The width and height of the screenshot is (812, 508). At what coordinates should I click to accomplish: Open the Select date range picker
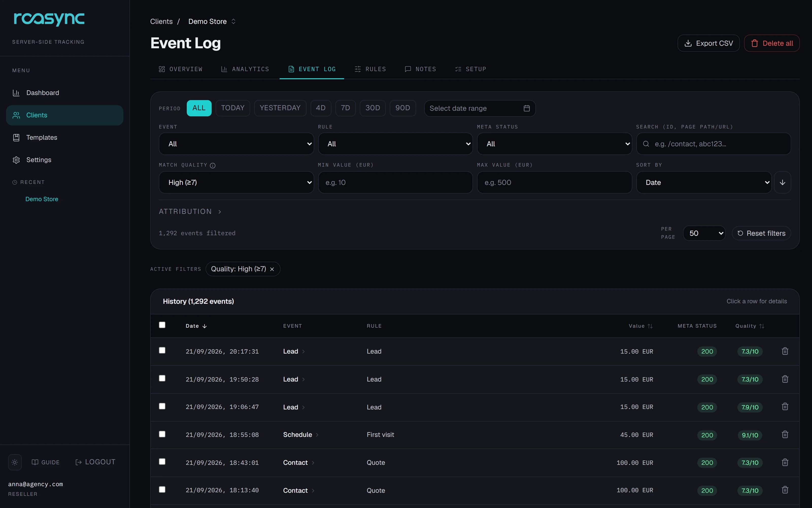coord(480,108)
